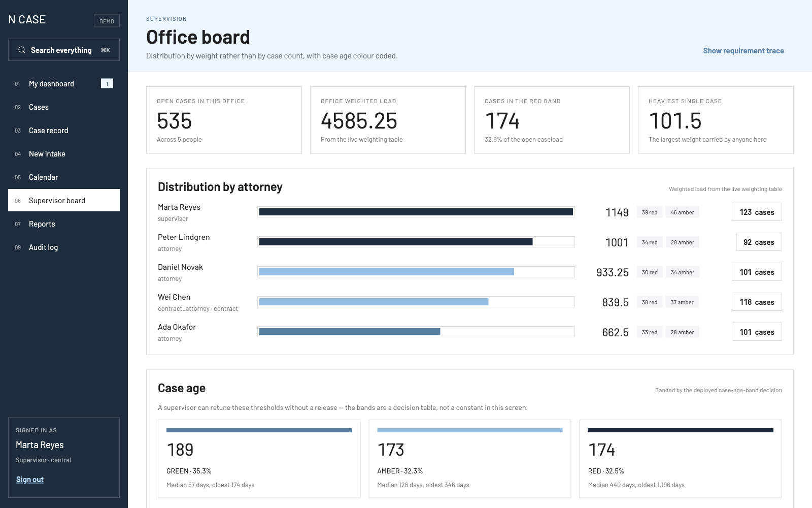This screenshot has width=812, height=508.
Task: Click the 39 red tag for Marta Reyes
Action: pyautogui.click(x=650, y=212)
